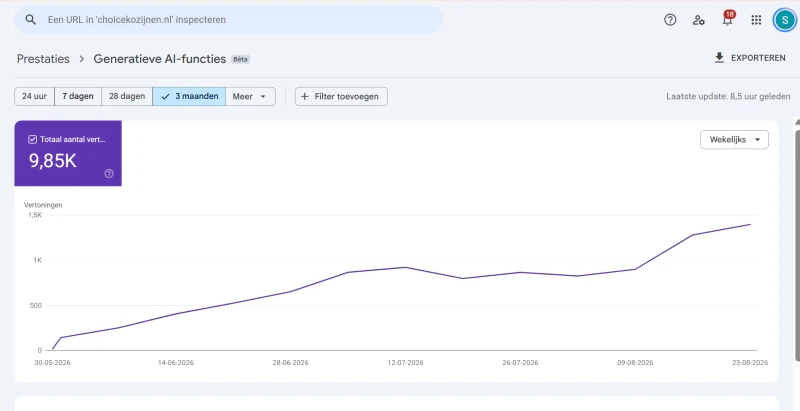Viewport: 800px width, 411px height.
Task: Open the account avatar labeled S
Action: 784,20
